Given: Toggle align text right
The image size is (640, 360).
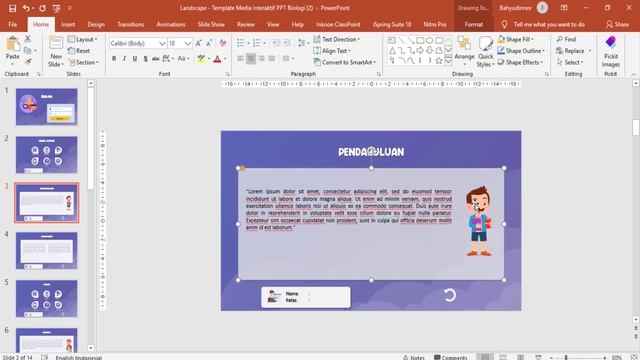Looking at the screenshot, I should 261,59.
